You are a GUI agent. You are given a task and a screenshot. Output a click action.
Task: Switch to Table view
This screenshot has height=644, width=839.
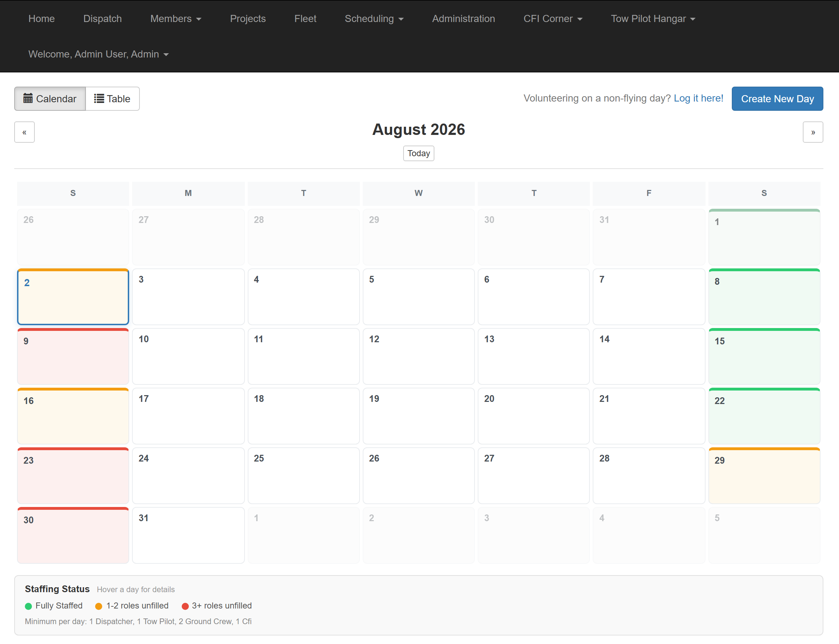(x=112, y=98)
